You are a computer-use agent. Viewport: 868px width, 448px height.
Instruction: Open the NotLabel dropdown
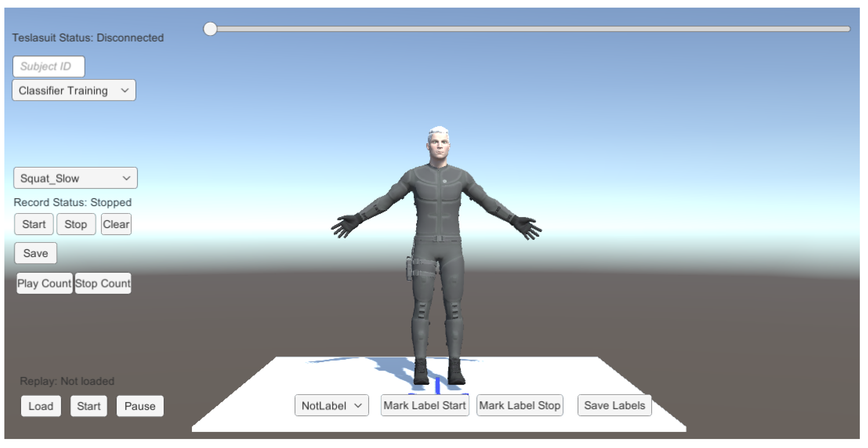pos(331,405)
